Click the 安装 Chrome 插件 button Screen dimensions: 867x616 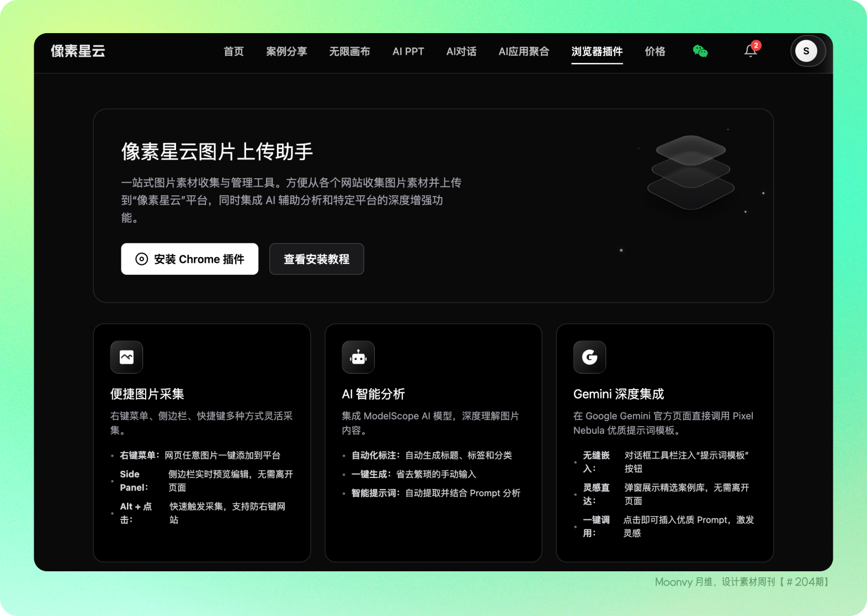[189, 259]
